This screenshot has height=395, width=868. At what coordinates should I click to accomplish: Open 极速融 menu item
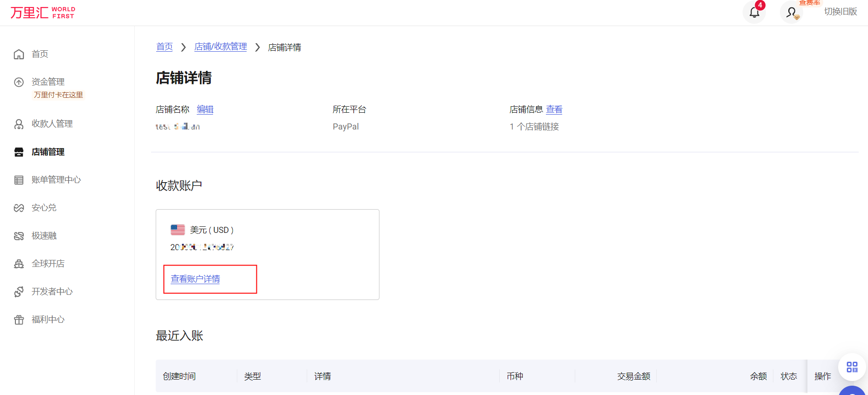click(44, 236)
